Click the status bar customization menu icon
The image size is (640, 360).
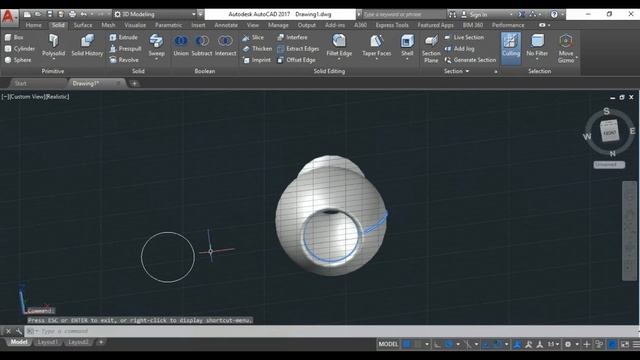(636, 344)
